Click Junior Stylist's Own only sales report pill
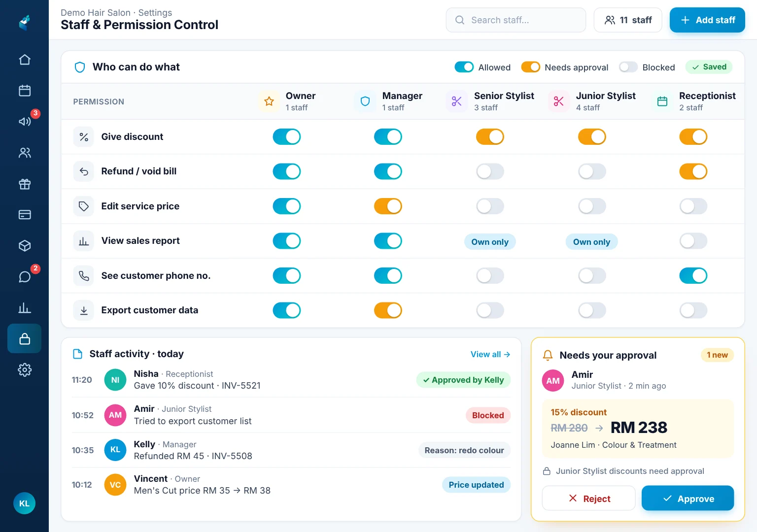The height and width of the screenshot is (532, 757). 591,242
